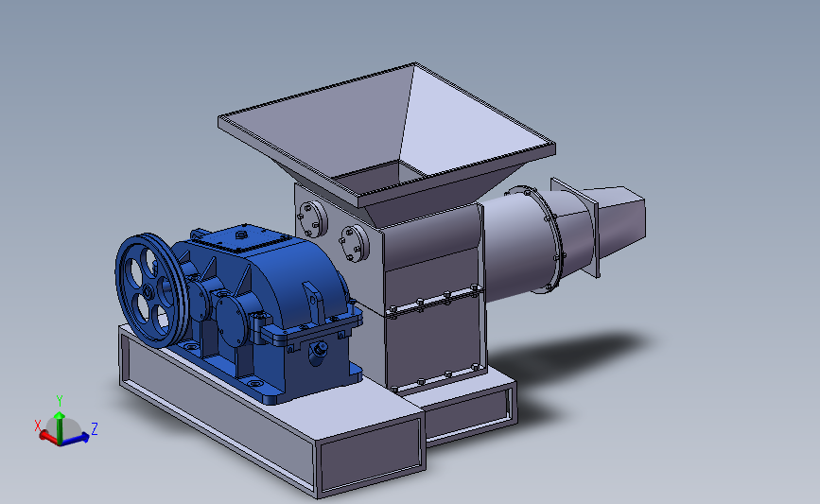Image resolution: width=820 pixels, height=504 pixels.
Task: Pick the round side bearing cap on gearbox
Action: click(233, 321)
